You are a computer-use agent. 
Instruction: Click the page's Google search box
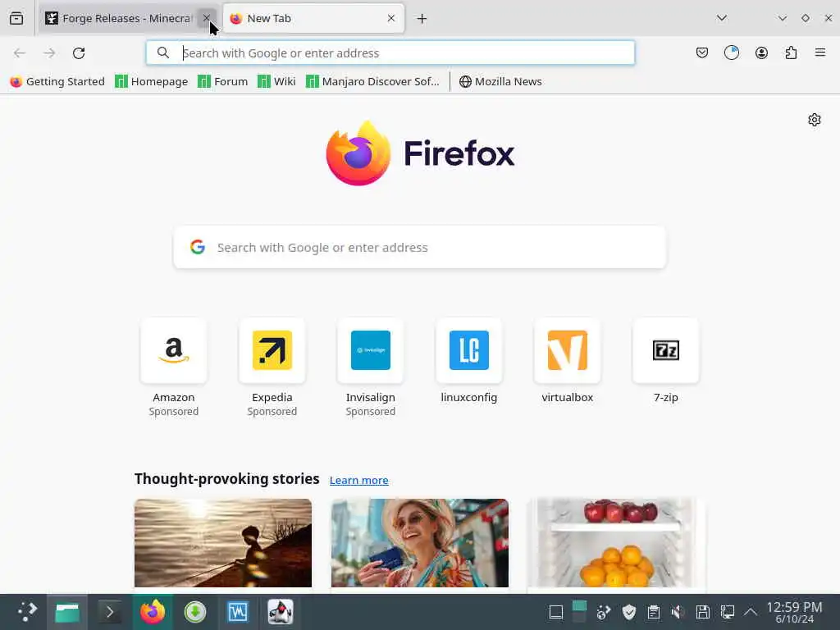point(419,247)
